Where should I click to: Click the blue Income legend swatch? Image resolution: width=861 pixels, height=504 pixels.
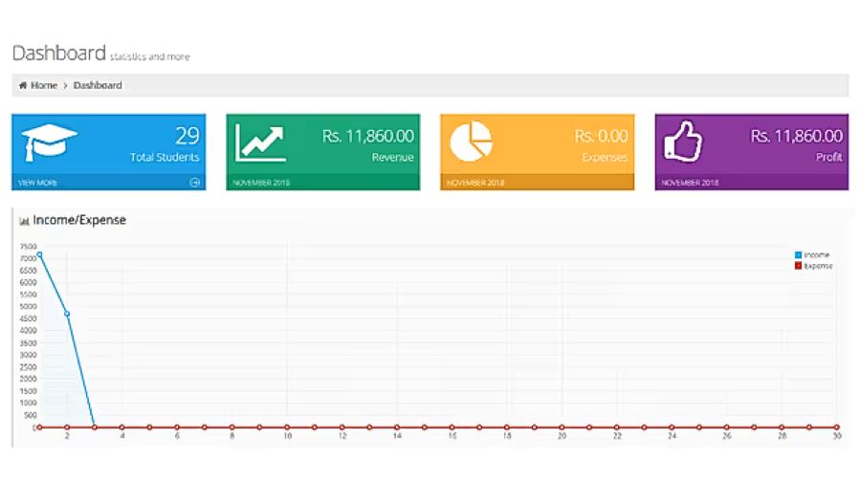798,255
